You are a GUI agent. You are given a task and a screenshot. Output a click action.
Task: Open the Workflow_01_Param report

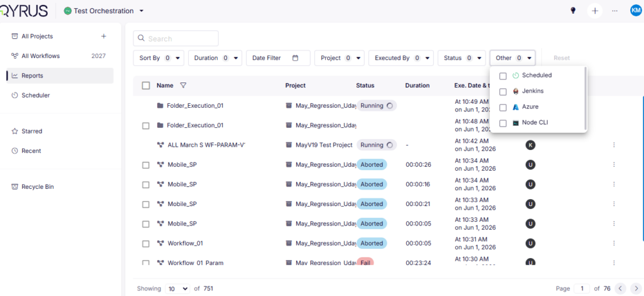[196, 262]
